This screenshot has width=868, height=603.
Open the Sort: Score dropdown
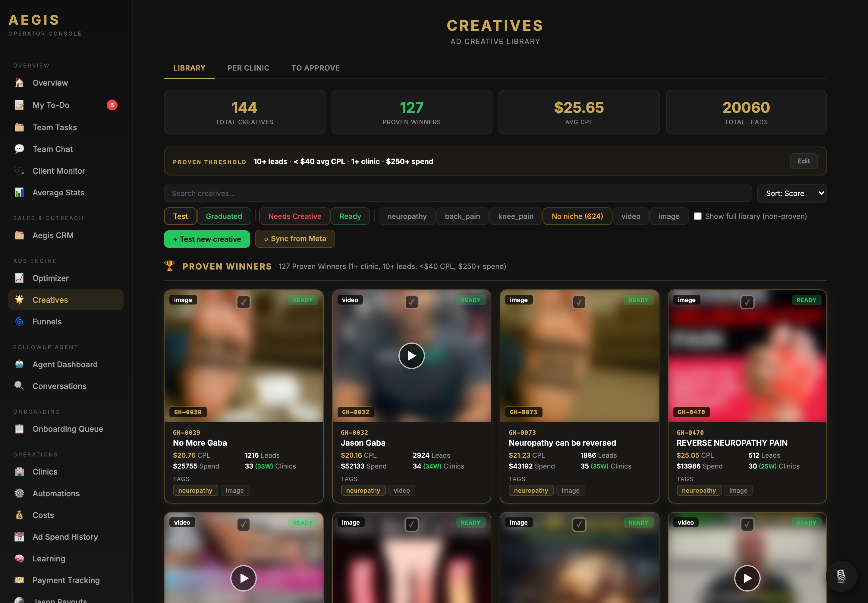(792, 193)
